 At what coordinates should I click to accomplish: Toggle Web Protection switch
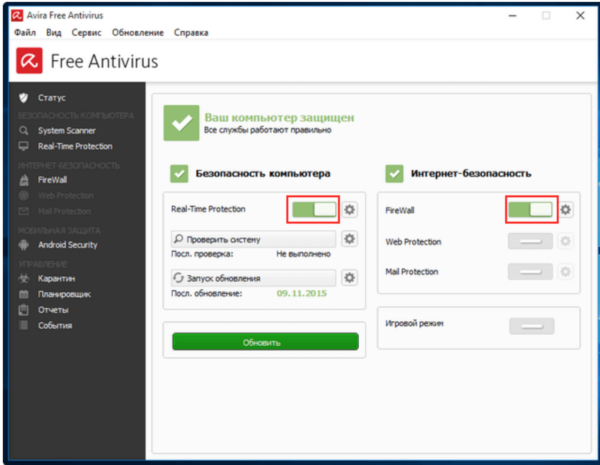click(530, 241)
